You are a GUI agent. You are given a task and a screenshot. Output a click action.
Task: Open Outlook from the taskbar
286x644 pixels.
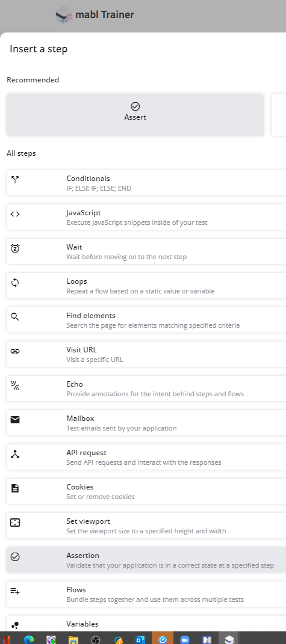click(140, 639)
